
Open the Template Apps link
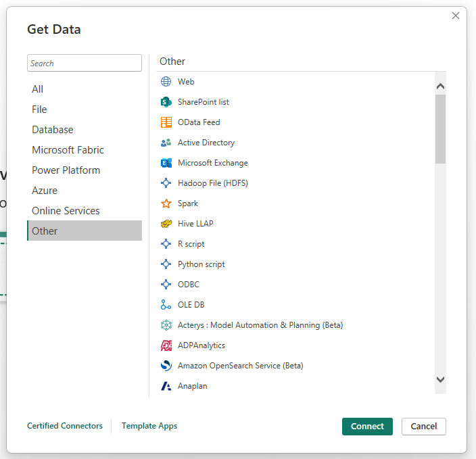click(x=149, y=426)
